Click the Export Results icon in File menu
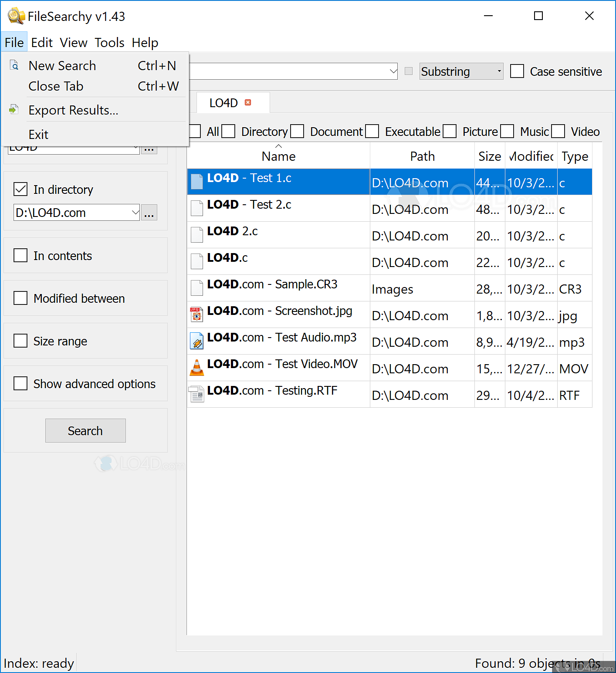This screenshot has height=673, width=616. pos(14,109)
